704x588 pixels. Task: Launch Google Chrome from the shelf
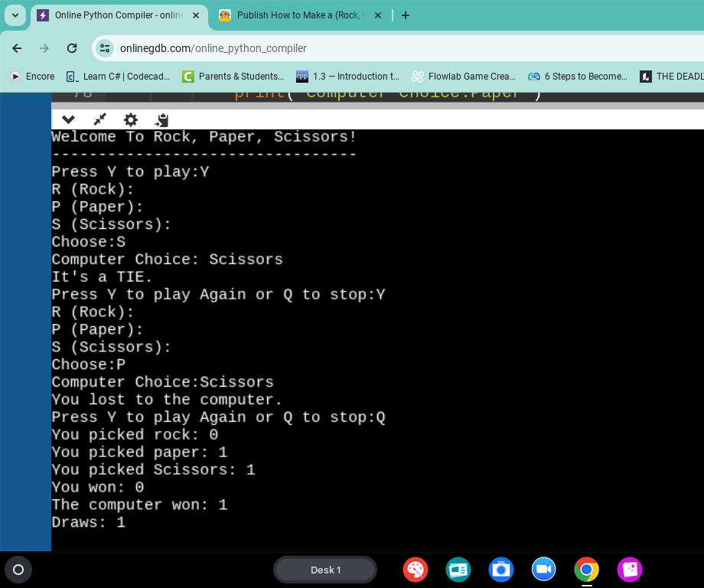click(x=587, y=570)
